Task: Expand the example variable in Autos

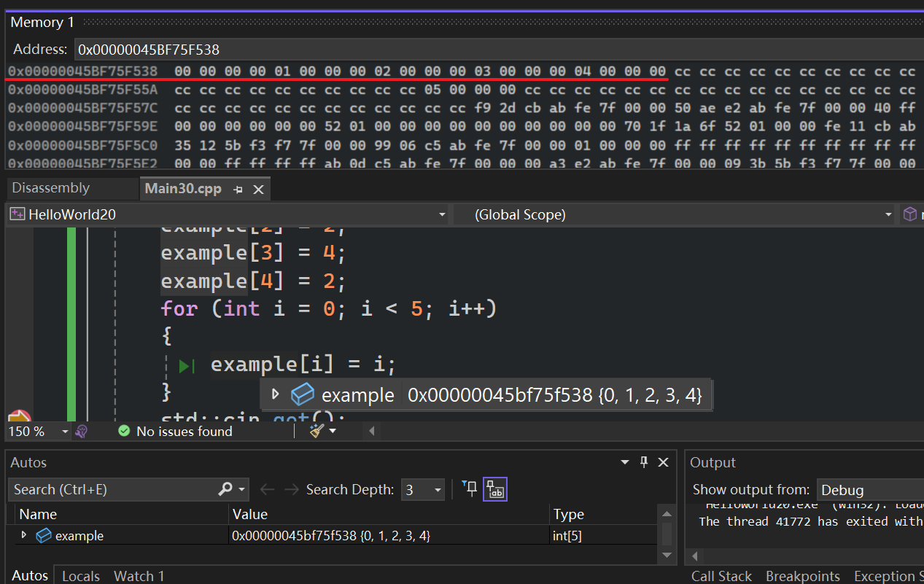Action: click(x=24, y=535)
